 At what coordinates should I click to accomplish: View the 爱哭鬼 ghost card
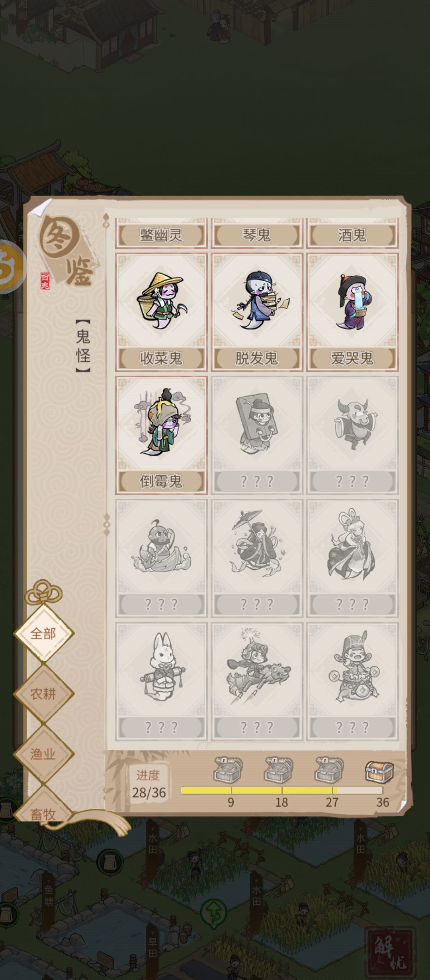352,312
